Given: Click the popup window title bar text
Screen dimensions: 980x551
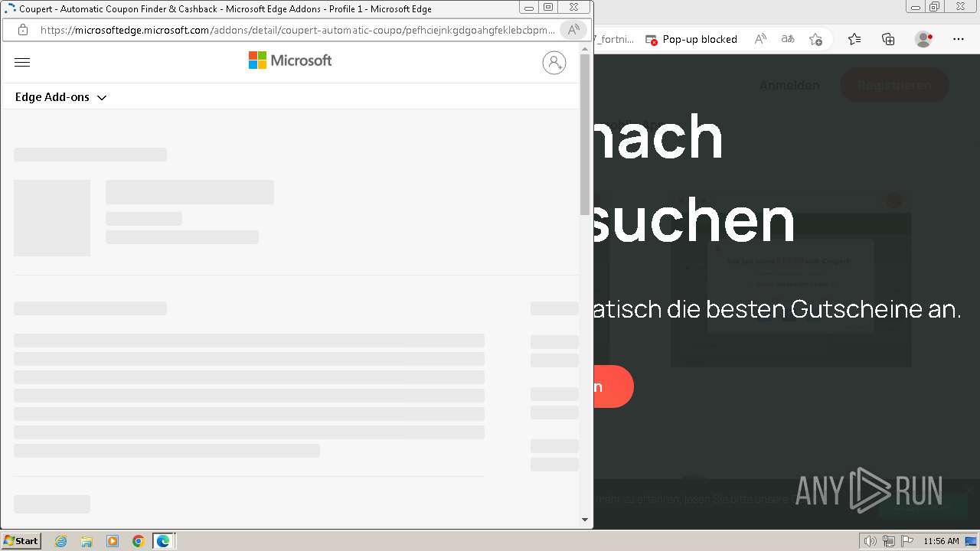Looking at the screenshot, I should pos(225,9).
